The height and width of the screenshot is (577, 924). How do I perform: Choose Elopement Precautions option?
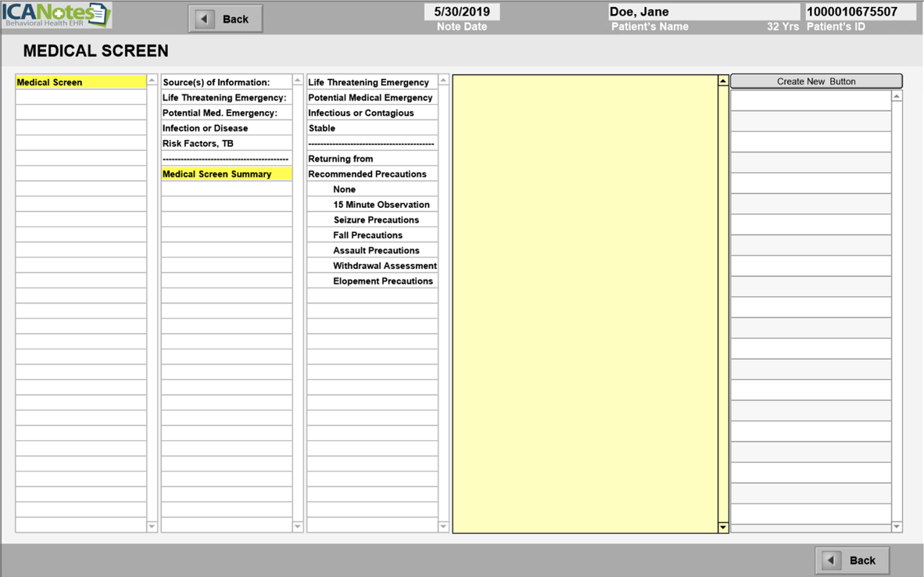point(382,281)
